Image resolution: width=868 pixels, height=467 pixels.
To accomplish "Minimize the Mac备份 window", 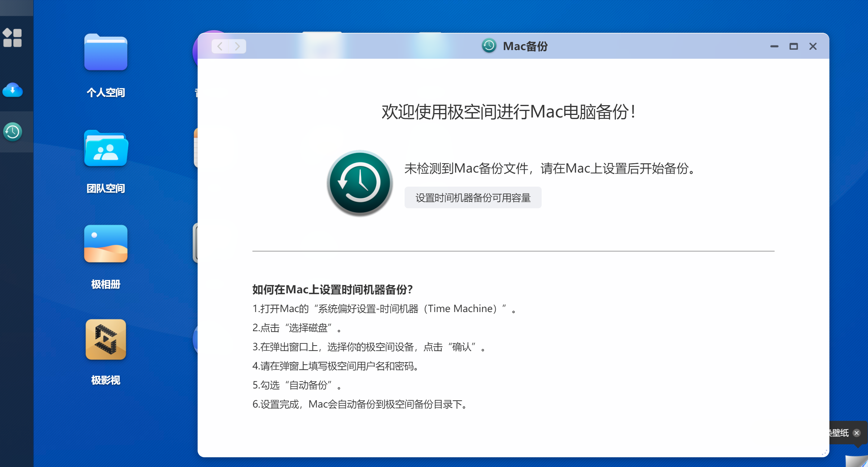I will 774,46.
